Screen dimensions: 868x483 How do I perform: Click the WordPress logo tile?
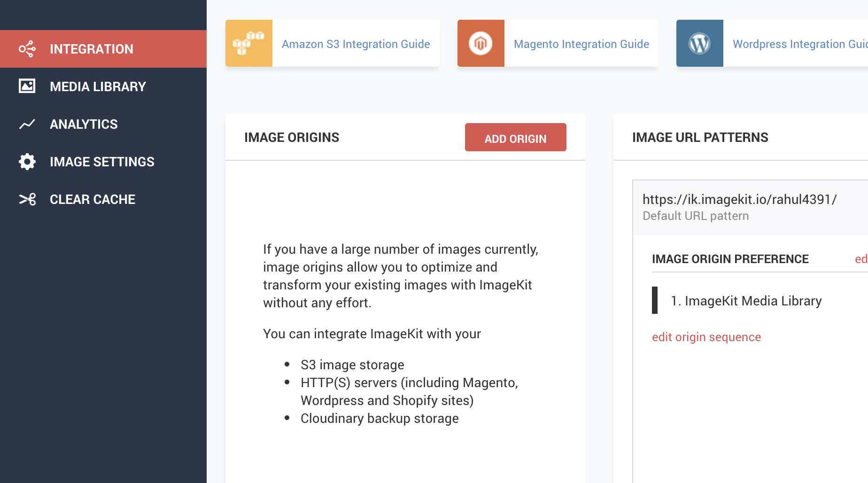point(700,43)
